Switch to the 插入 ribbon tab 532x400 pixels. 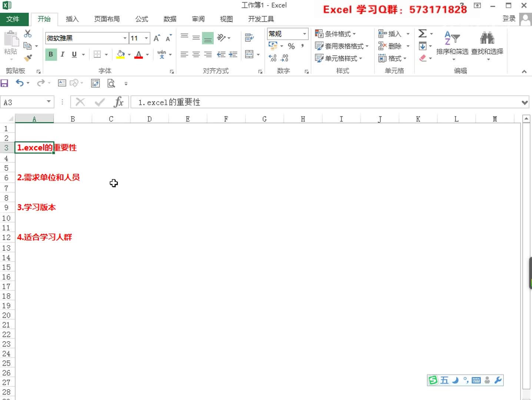[72, 19]
